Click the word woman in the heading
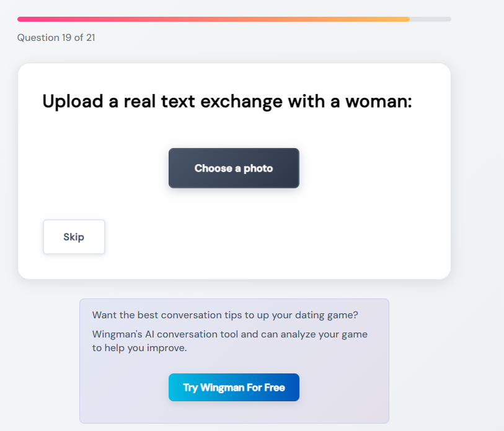Viewport: 504px width, 431px height. pyautogui.click(x=378, y=101)
